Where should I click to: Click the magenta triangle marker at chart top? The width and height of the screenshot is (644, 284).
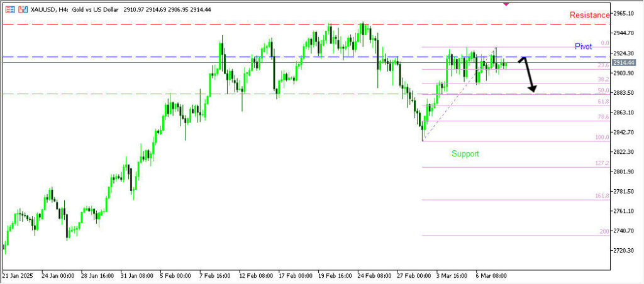(506, 4)
